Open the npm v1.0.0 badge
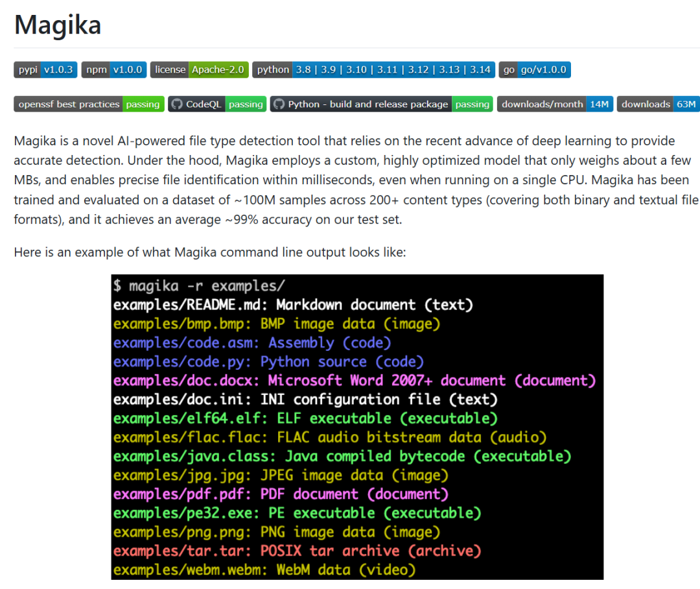Viewport: 700px width, 589px height. click(114, 69)
